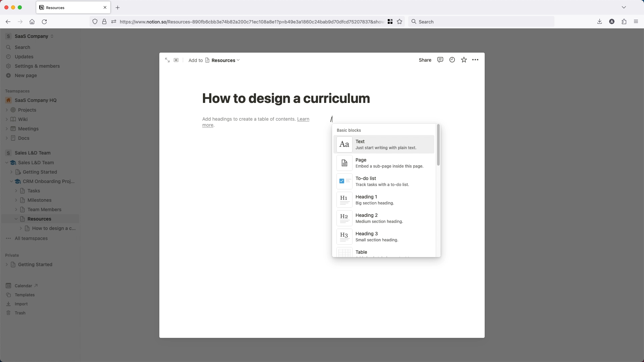The width and height of the screenshot is (644, 362).
Task: Click the Share button
Action: (425, 60)
